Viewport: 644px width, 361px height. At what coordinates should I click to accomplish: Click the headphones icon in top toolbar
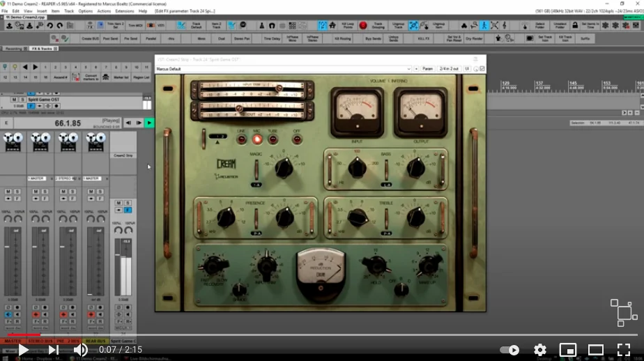pos(272,26)
